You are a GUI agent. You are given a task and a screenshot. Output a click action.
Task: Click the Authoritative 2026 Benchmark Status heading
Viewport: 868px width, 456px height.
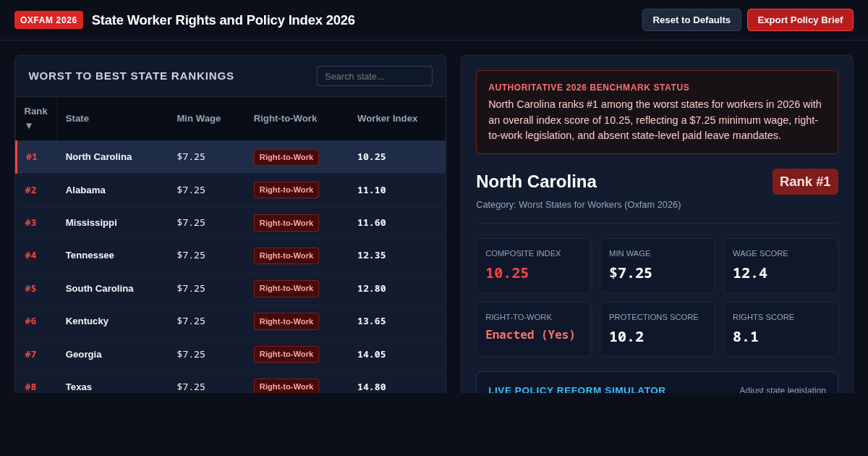click(x=589, y=88)
